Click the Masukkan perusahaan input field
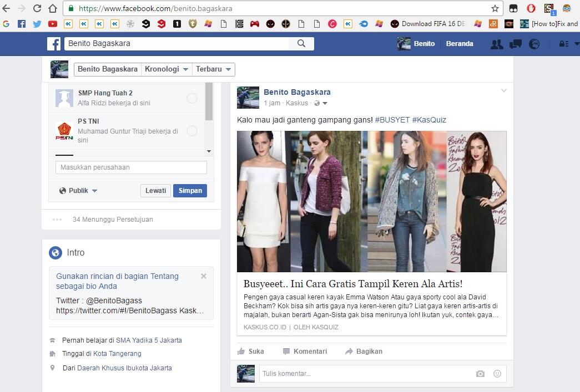This screenshot has height=392, width=580. point(131,167)
